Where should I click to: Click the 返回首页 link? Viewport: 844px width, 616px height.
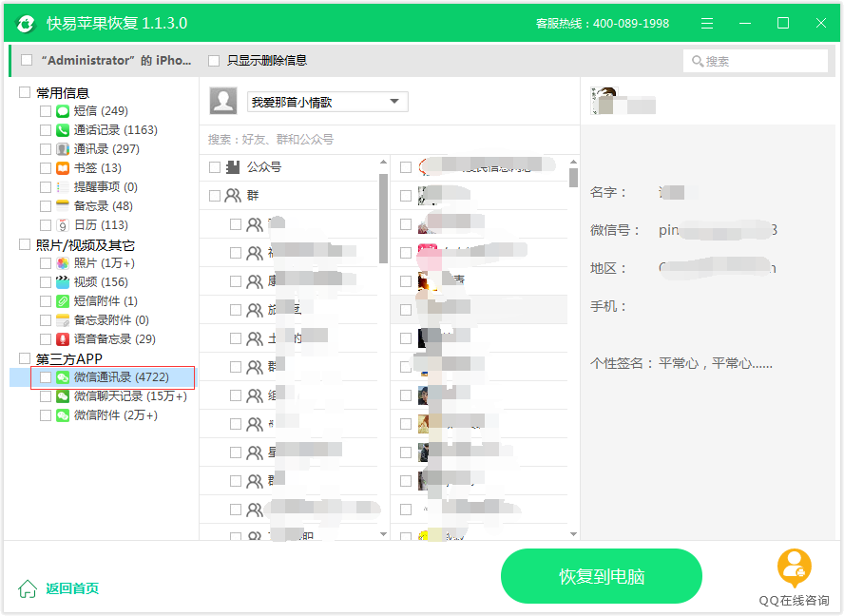coord(72,588)
